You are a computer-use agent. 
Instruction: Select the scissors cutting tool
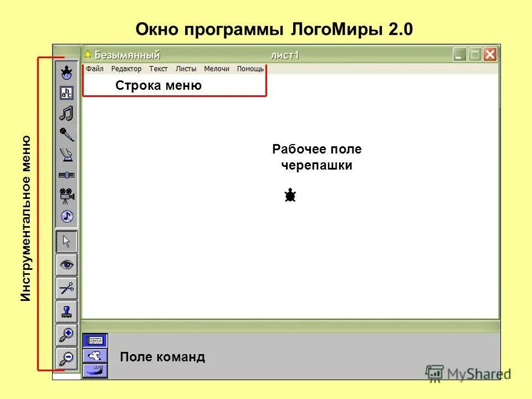[66, 289]
